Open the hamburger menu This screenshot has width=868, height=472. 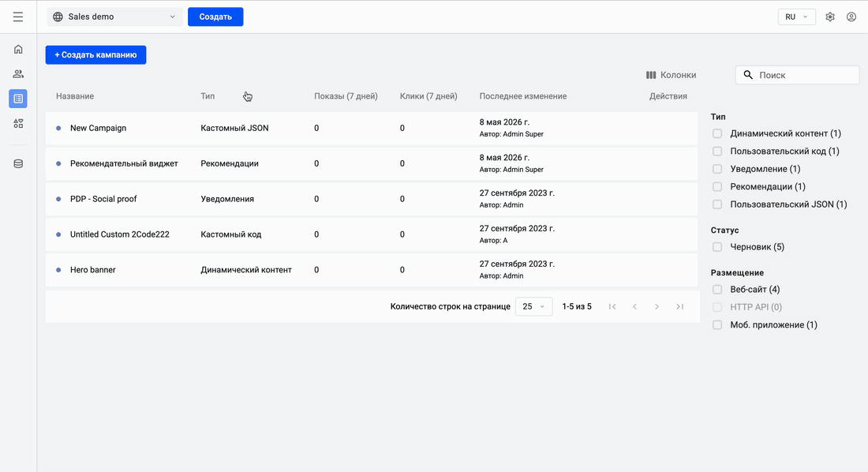click(x=18, y=17)
